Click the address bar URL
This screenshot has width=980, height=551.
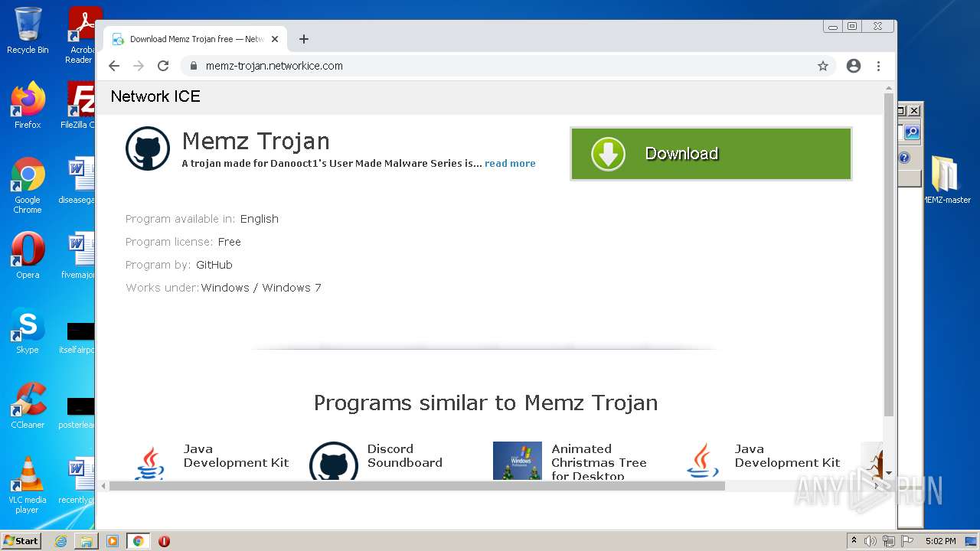[x=274, y=66]
